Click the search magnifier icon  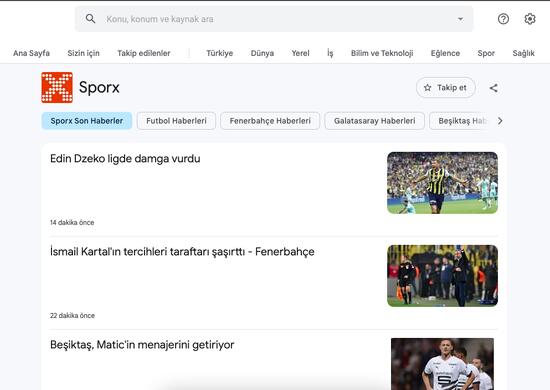(90, 19)
